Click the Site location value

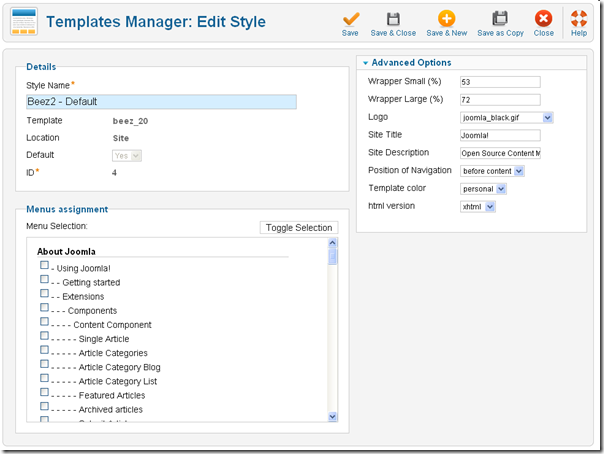click(x=121, y=138)
